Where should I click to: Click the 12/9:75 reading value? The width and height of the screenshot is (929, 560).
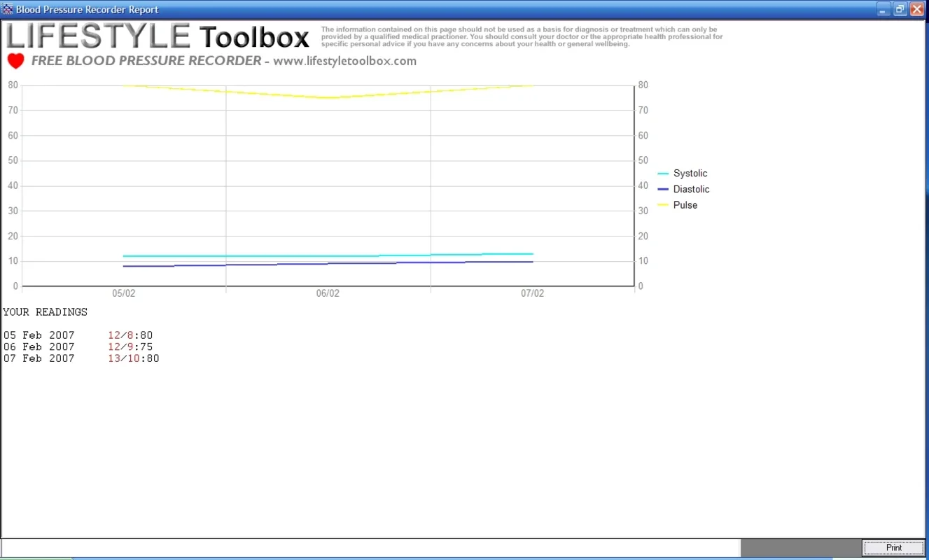coord(130,346)
